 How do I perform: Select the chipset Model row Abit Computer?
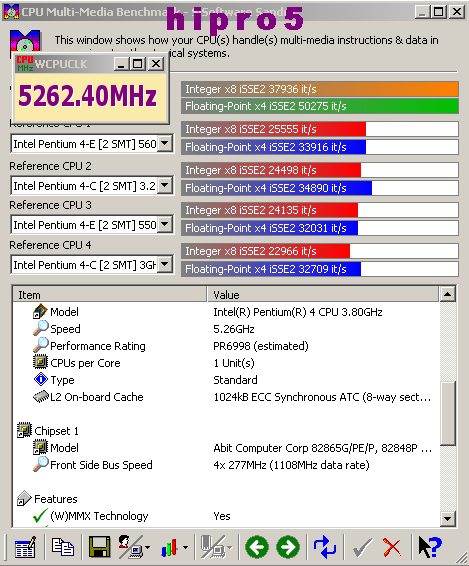pos(226,448)
